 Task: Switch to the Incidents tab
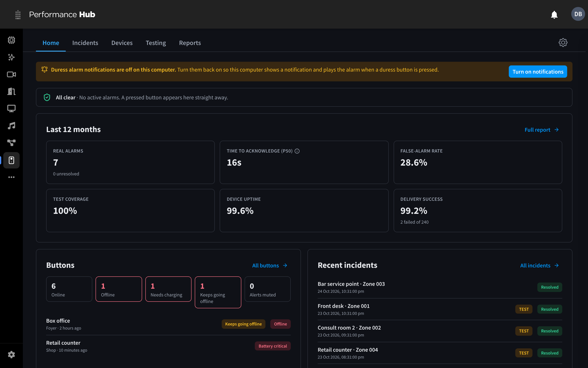pos(85,43)
